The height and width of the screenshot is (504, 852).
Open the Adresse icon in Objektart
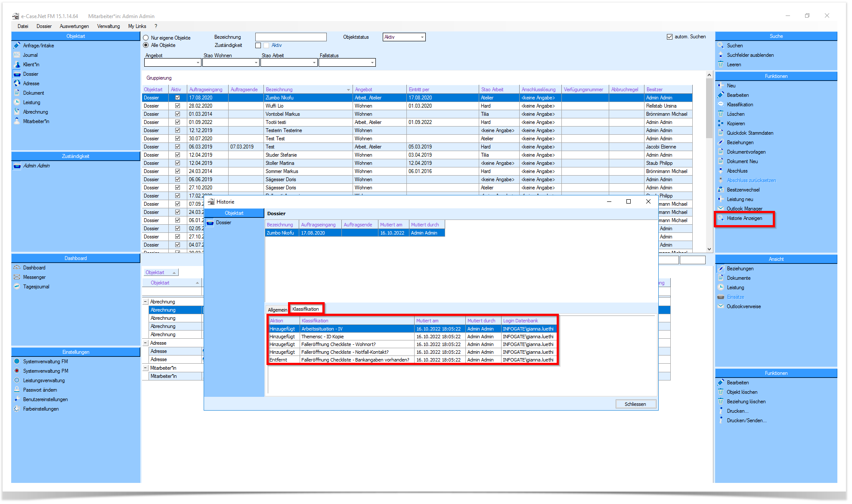(x=17, y=83)
